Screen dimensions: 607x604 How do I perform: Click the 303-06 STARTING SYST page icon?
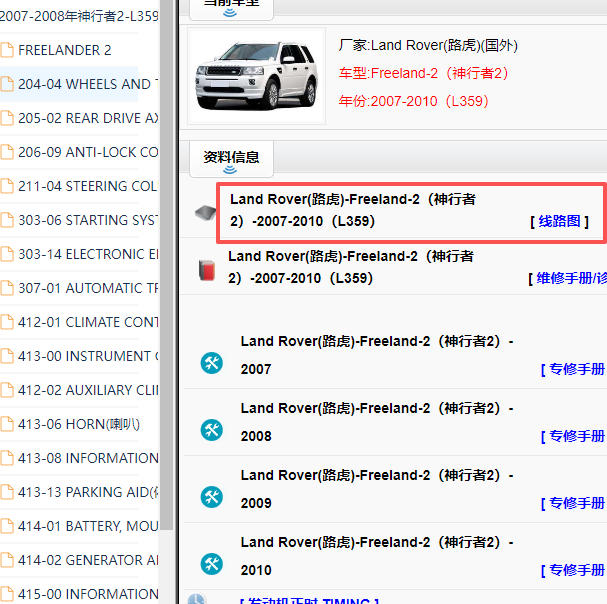click(x=6, y=220)
